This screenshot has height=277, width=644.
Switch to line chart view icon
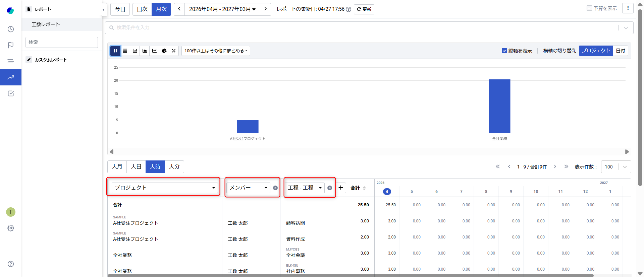[x=154, y=51]
